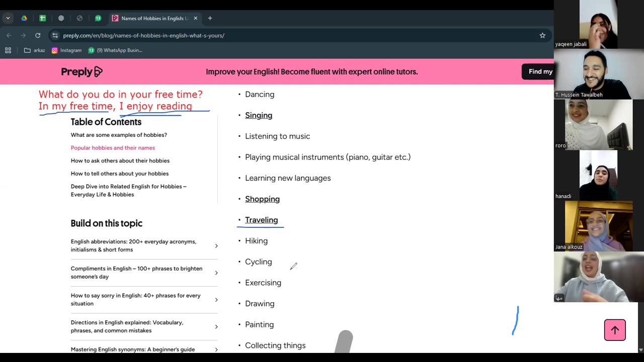
Task: Click Playing musical instruments list item
Action: pos(328,157)
